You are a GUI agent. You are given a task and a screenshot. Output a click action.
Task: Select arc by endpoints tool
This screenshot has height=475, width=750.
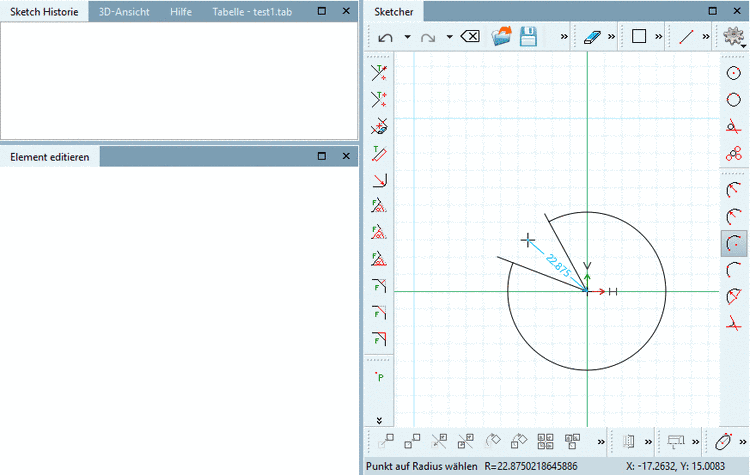click(734, 270)
